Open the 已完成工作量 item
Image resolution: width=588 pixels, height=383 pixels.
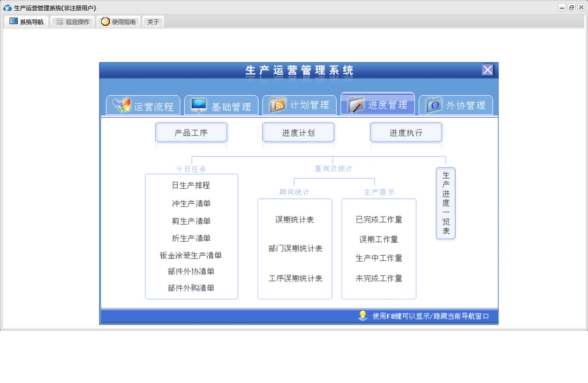[x=379, y=219]
